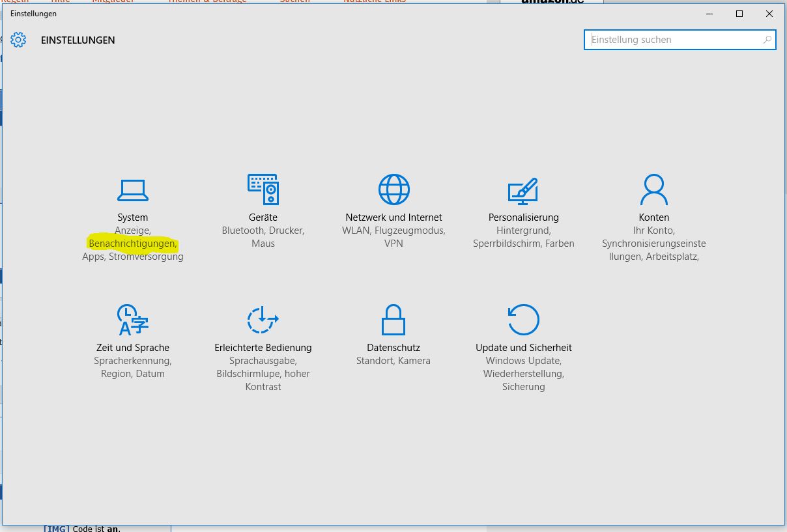Click the 'EINSTELLUNGEN' header title

click(x=78, y=40)
